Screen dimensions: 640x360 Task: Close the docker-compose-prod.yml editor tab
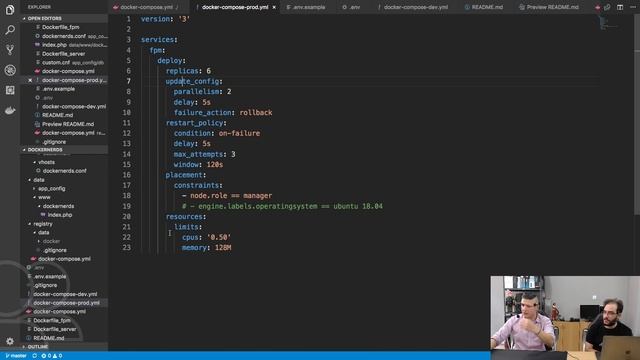pyautogui.click(x=274, y=7)
